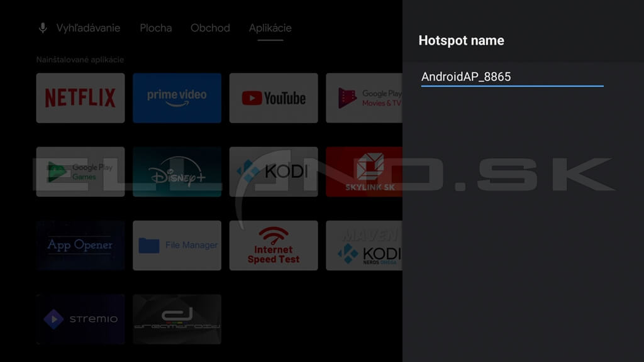Launch the App Opener tile
This screenshot has width=644, height=362.
tap(80, 245)
